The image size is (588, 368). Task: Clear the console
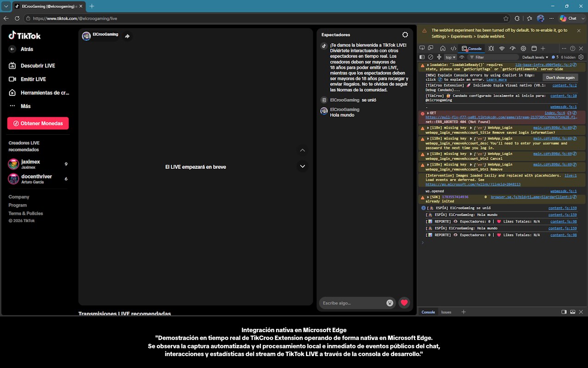tap(430, 57)
